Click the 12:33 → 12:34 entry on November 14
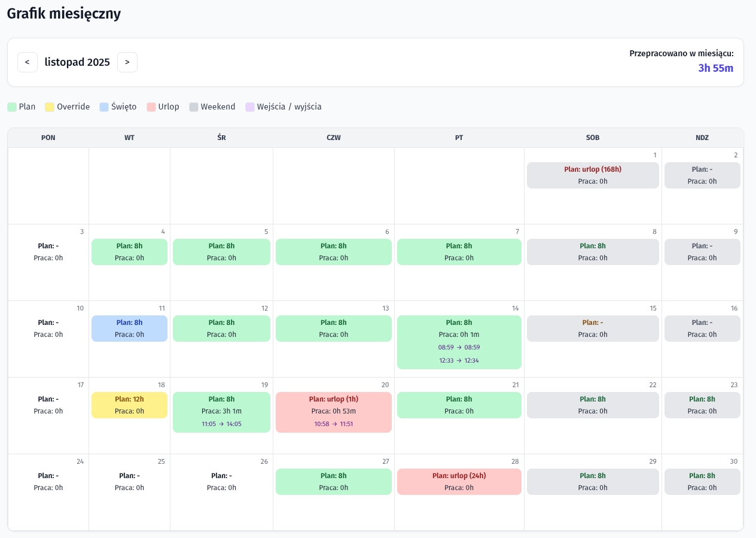The width and height of the screenshot is (756, 538). 459,360
